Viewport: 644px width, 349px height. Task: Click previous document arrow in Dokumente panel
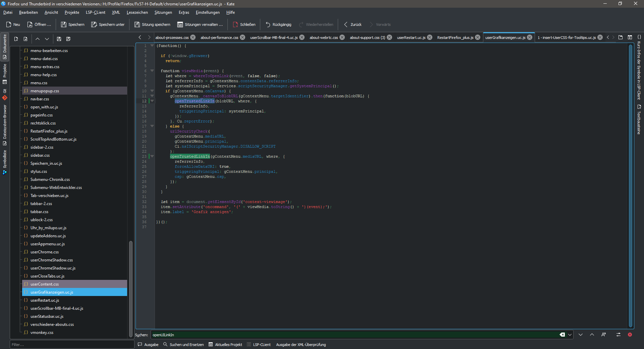pos(38,39)
